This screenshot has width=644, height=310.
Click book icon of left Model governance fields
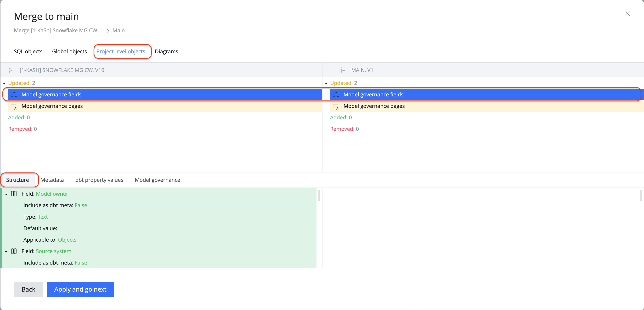click(x=14, y=94)
